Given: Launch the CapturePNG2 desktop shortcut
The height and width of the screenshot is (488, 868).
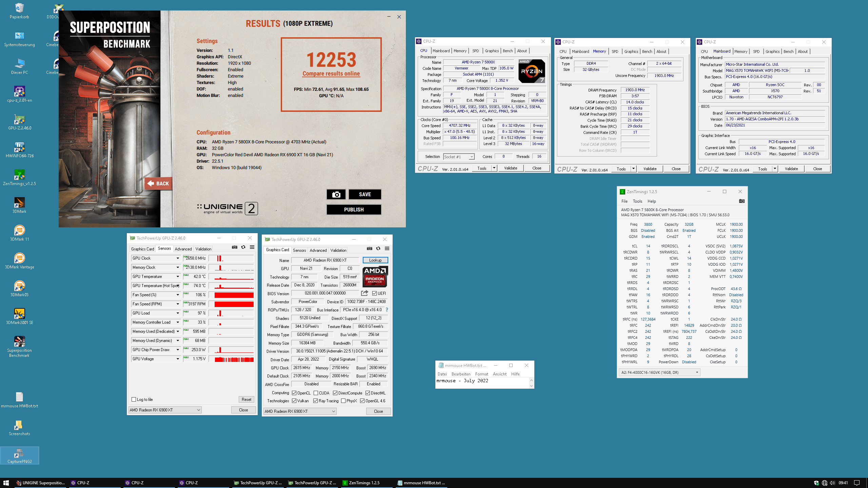Looking at the screenshot, I should coord(19,455).
